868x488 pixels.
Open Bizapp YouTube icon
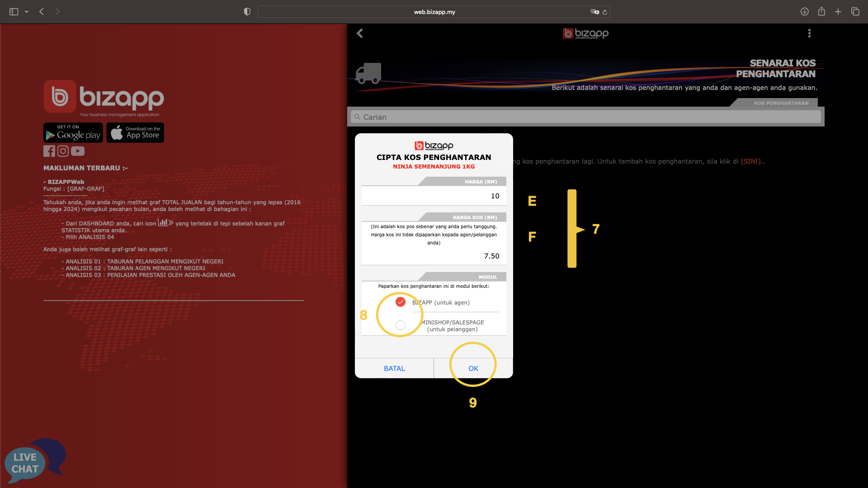coord(78,151)
